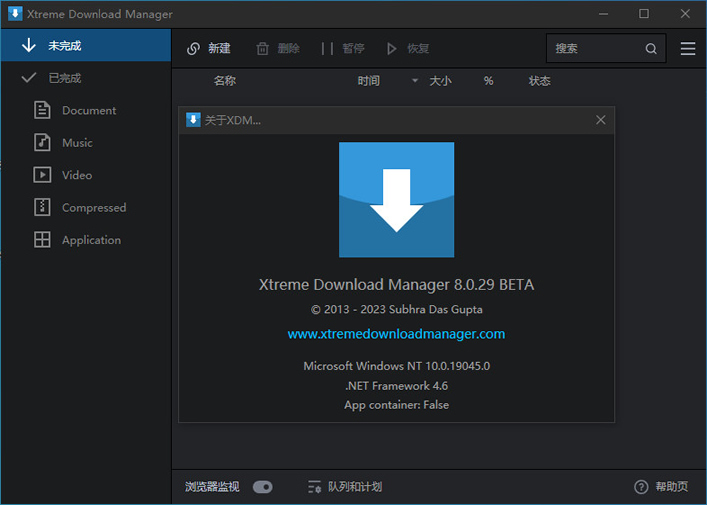Select the 未完成 tab
Image resolution: width=707 pixels, height=505 pixels.
click(86, 45)
